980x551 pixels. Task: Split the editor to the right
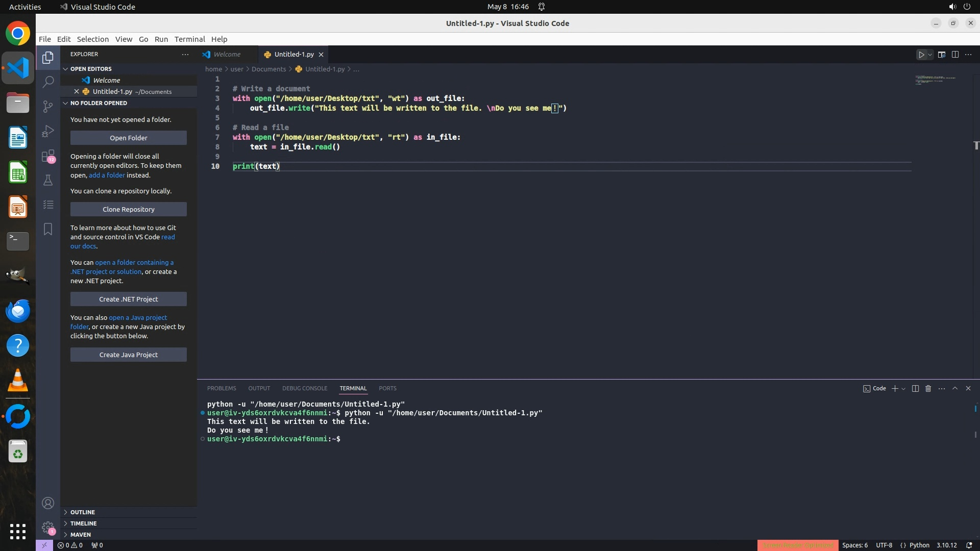point(955,55)
